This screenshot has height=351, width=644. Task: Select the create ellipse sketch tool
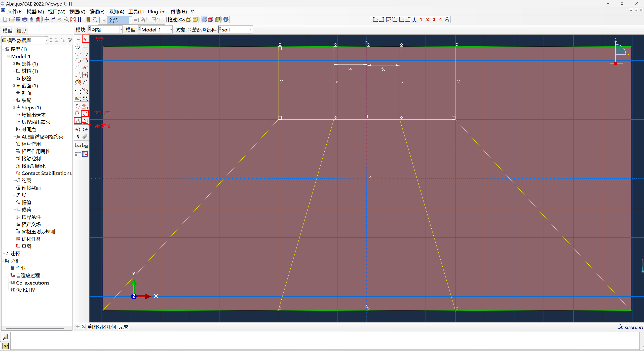pyautogui.click(x=78, y=54)
